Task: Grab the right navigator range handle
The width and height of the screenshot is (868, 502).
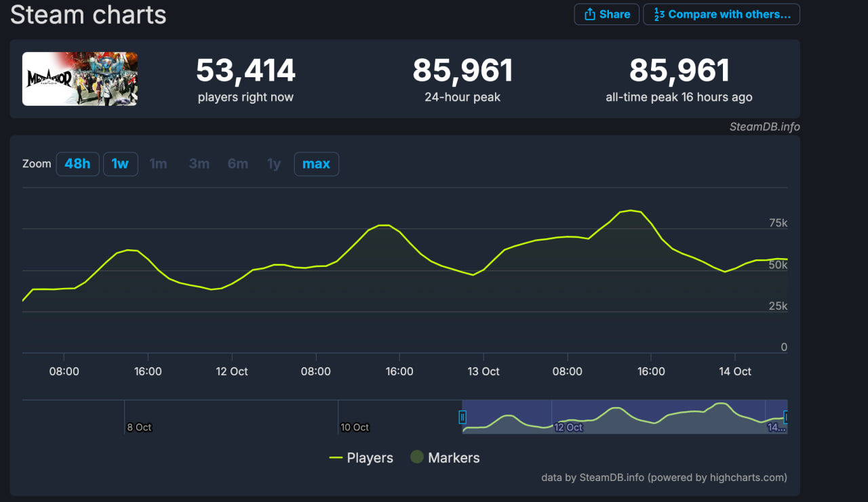Action: [x=786, y=417]
